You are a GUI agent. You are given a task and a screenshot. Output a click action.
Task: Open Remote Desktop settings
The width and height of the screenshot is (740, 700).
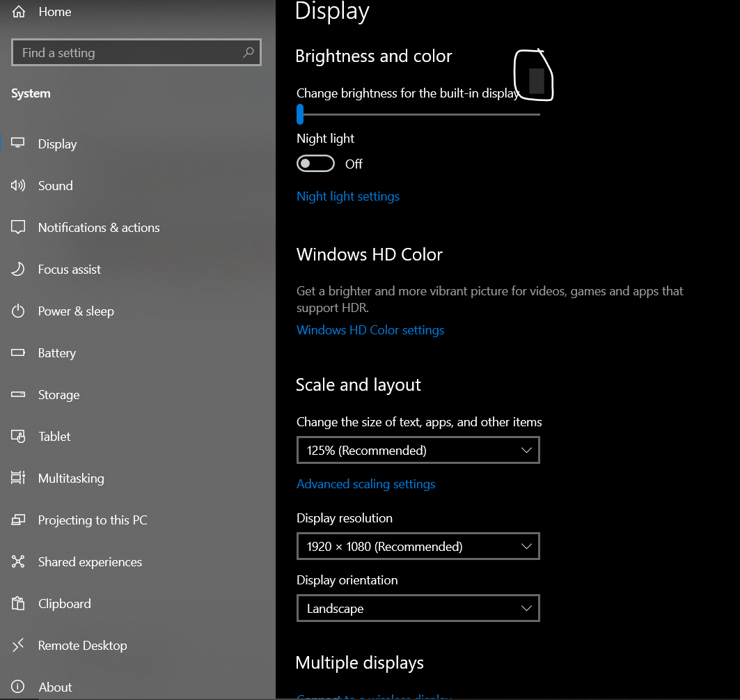tap(82, 646)
